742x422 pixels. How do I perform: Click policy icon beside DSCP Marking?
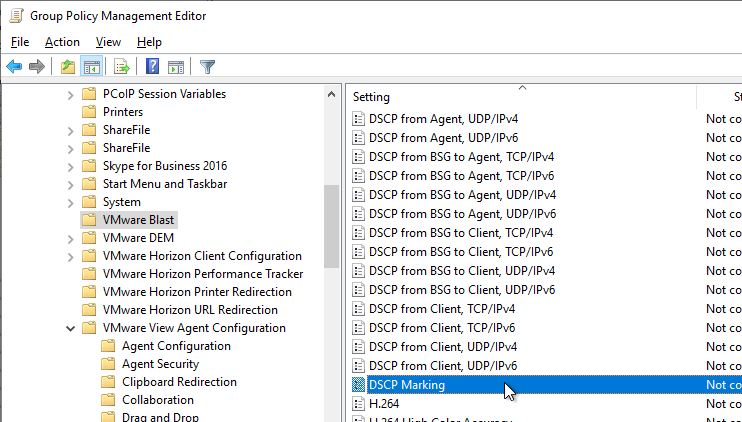pyautogui.click(x=359, y=385)
